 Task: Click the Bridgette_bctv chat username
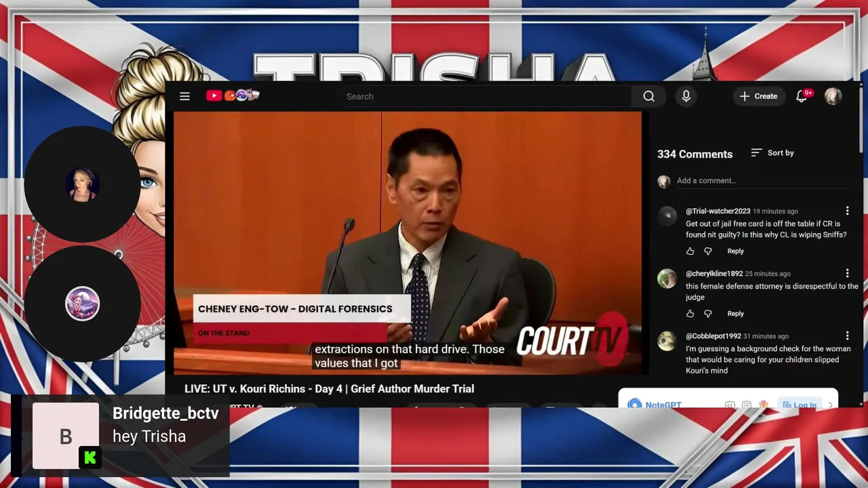coord(165,413)
